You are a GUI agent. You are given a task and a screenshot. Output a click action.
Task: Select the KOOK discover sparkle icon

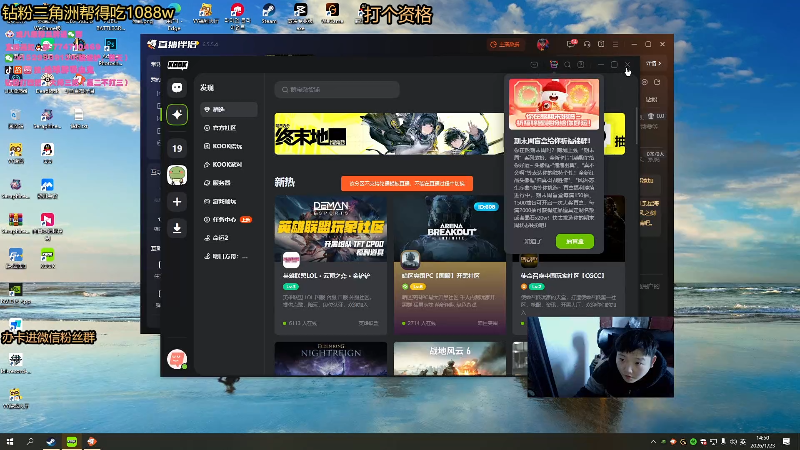point(177,114)
